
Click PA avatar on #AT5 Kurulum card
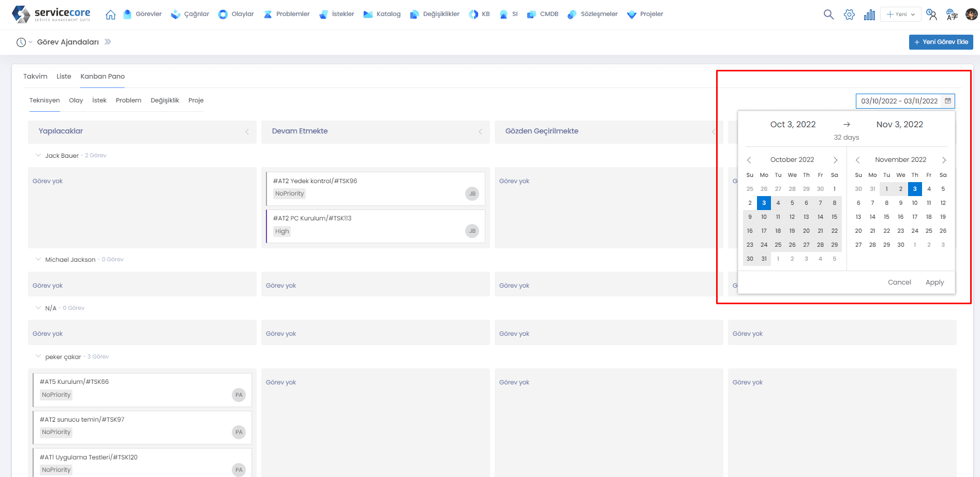click(x=239, y=395)
